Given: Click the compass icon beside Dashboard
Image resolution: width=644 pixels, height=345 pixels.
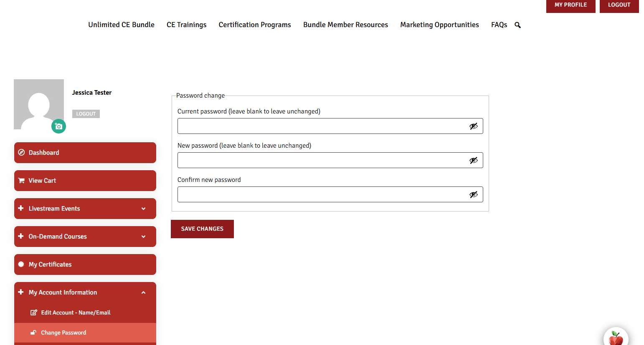Looking at the screenshot, I should [21, 153].
